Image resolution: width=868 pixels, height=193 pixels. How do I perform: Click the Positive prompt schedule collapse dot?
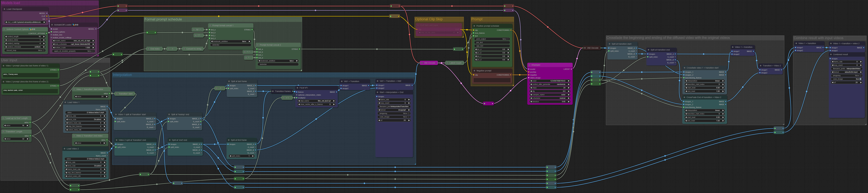[474, 26]
